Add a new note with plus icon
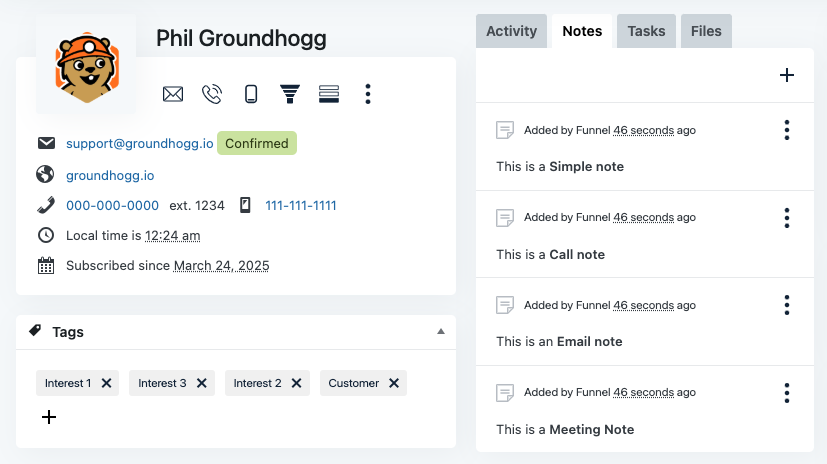 (787, 75)
